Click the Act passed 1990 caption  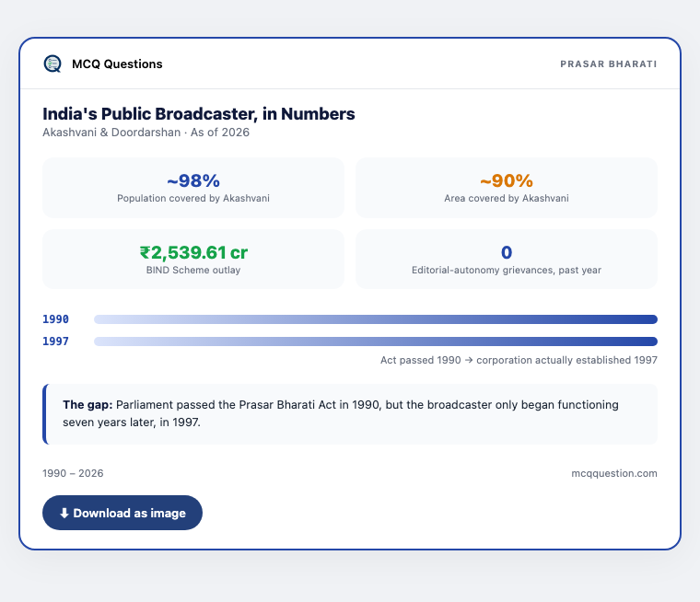tap(519, 360)
